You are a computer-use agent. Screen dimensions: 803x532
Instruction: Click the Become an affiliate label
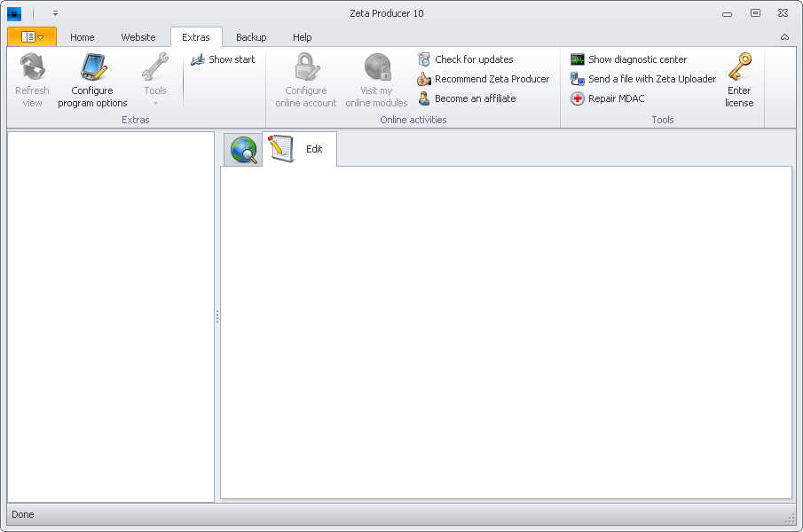tap(476, 98)
